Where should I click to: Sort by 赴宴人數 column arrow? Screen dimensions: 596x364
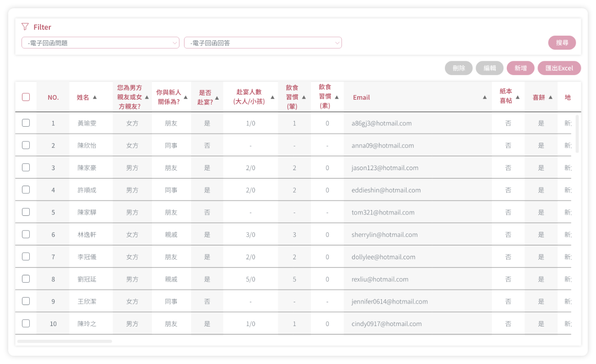[x=272, y=97]
